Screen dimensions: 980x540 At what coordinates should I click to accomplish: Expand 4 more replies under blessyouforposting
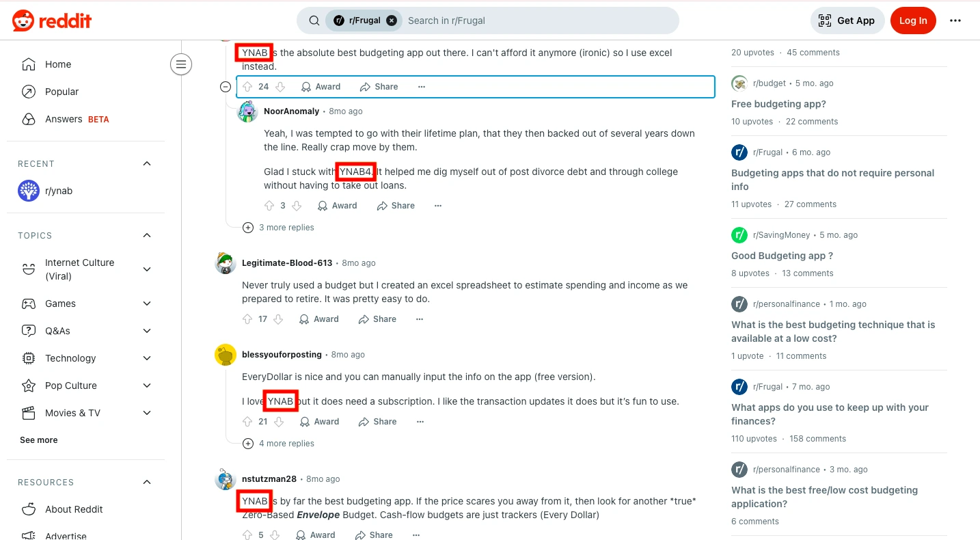point(279,444)
